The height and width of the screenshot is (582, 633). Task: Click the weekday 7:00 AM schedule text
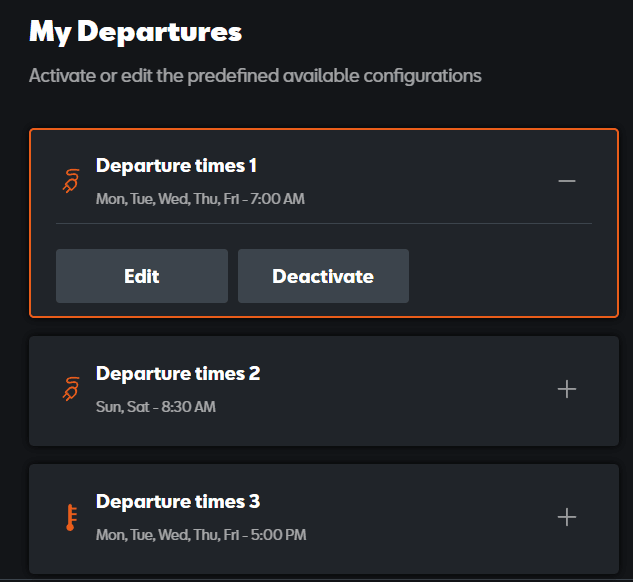click(x=200, y=199)
